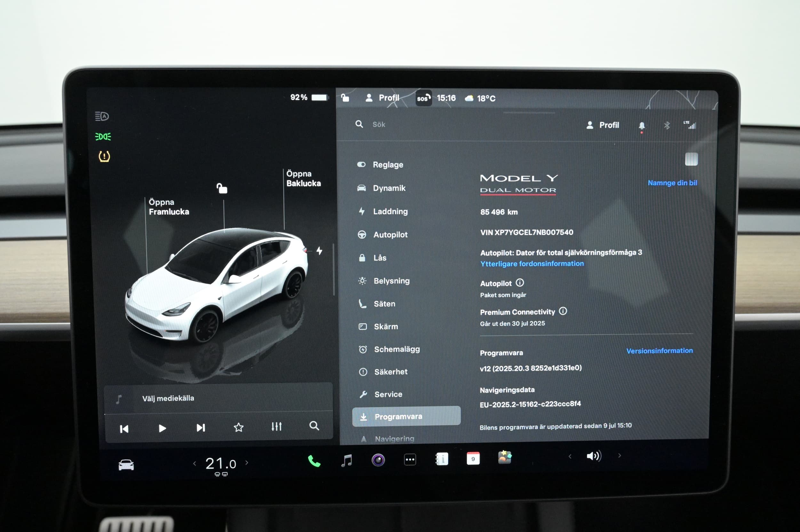The height and width of the screenshot is (532, 800).
Task: Tap the unlocked padlock in the status bar
Action: click(x=345, y=98)
